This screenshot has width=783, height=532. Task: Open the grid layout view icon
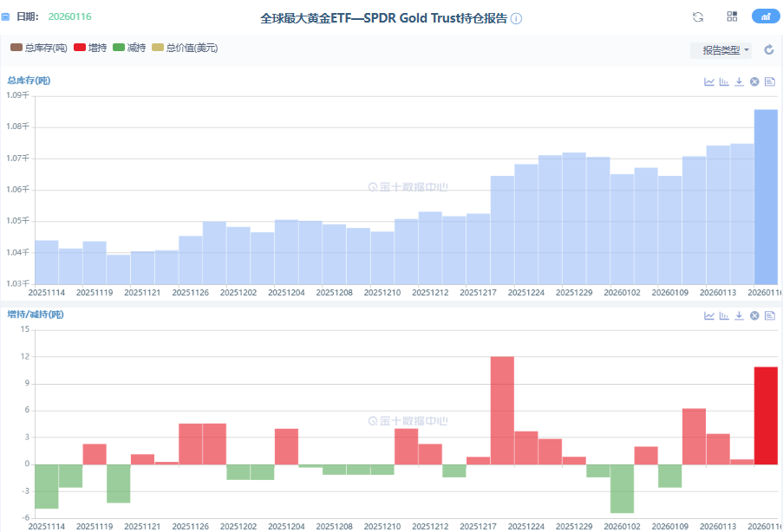coord(732,16)
